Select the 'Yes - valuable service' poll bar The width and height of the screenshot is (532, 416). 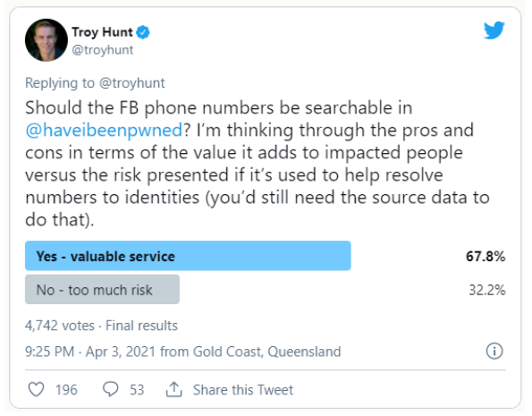click(x=188, y=256)
